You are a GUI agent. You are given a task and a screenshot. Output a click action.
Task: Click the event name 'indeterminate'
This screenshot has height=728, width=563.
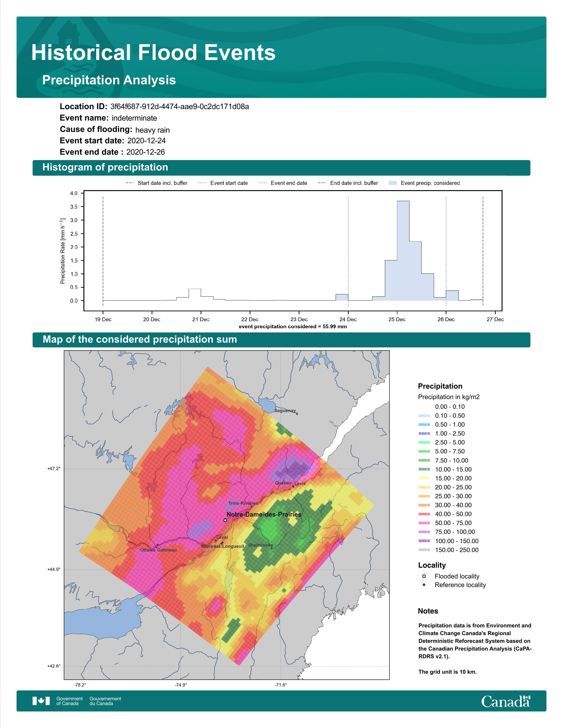pyautogui.click(x=134, y=118)
